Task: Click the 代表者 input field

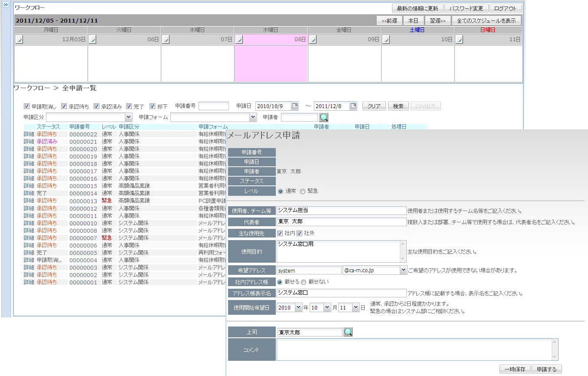Action: pyautogui.click(x=341, y=222)
